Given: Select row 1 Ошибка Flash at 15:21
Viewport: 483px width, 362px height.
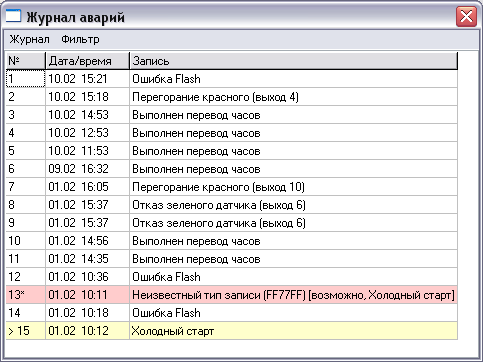Looking at the screenshot, I should point(232,79).
